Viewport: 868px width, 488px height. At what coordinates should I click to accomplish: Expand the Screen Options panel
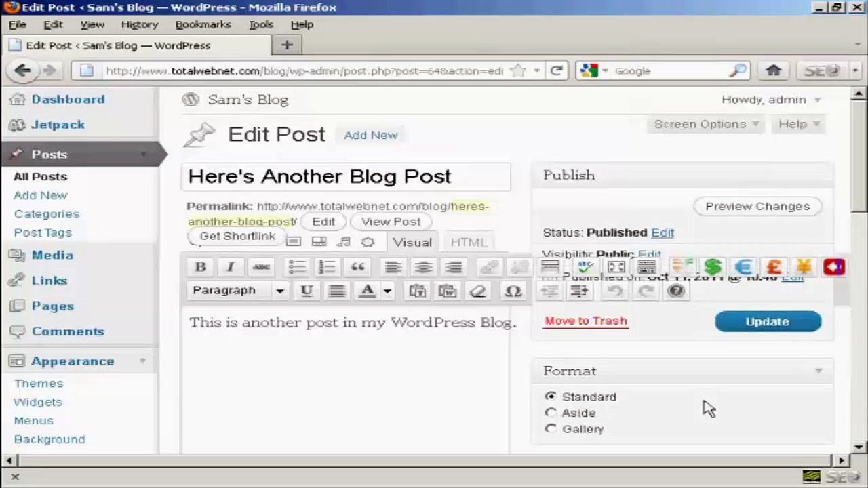pyautogui.click(x=707, y=124)
